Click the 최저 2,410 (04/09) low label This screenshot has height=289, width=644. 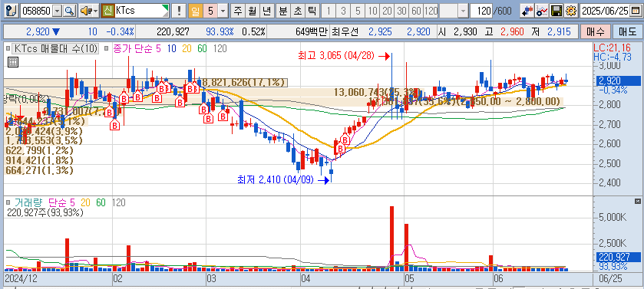(276, 179)
